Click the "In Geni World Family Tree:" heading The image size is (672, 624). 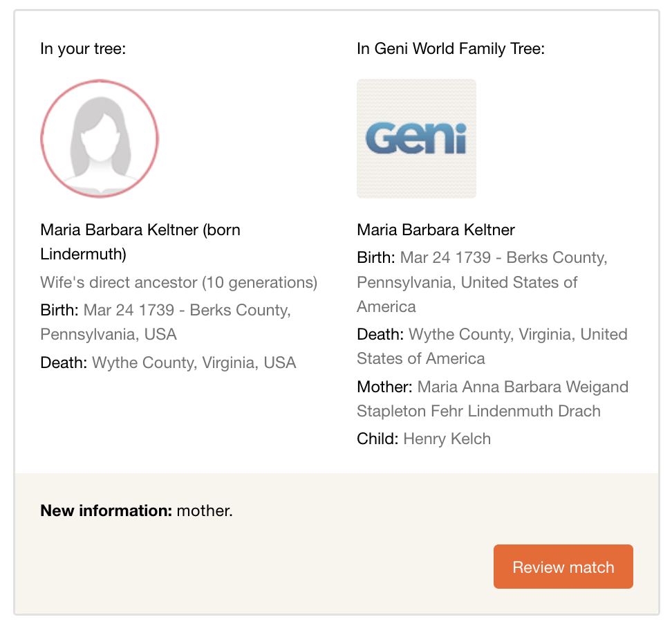[450, 49]
